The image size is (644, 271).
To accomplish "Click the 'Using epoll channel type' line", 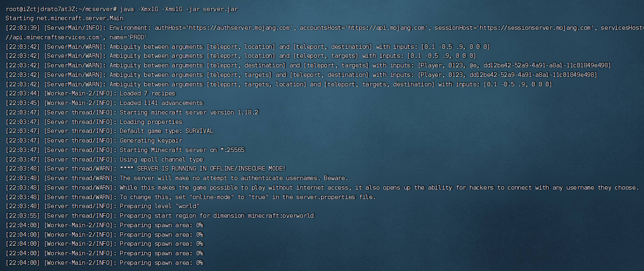I will click(x=104, y=159).
